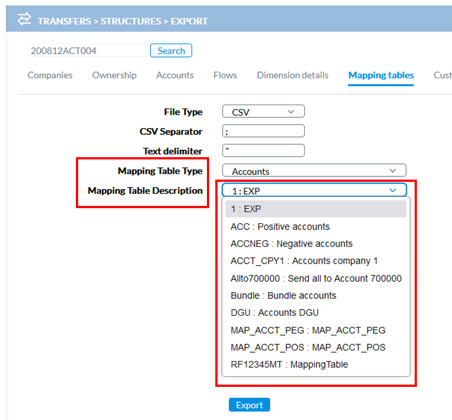Open the File Type CSV dropdown
452x420 pixels.
click(x=263, y=112)
